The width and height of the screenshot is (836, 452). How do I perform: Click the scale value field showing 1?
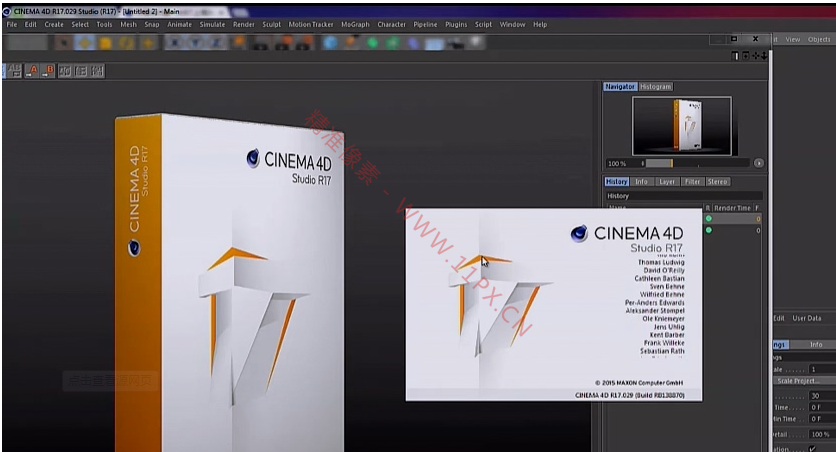[x=822, y=369]
